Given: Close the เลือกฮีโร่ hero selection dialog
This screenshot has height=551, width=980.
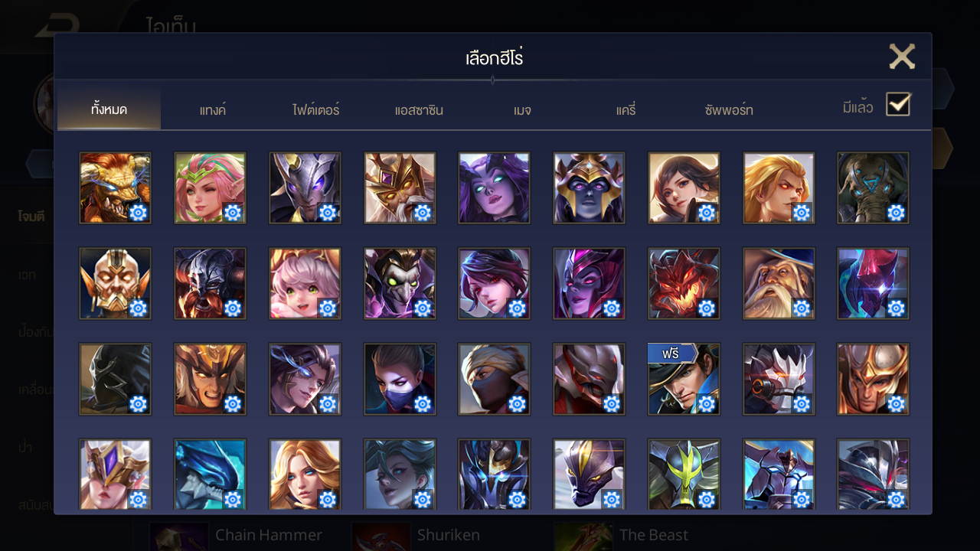Looking at the screenshot, I should (902, 57).
